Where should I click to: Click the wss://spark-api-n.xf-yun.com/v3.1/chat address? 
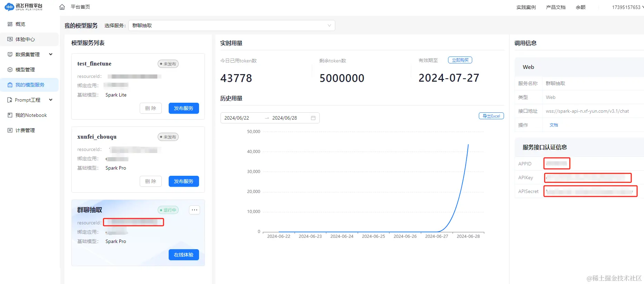[x=587, y=111]
